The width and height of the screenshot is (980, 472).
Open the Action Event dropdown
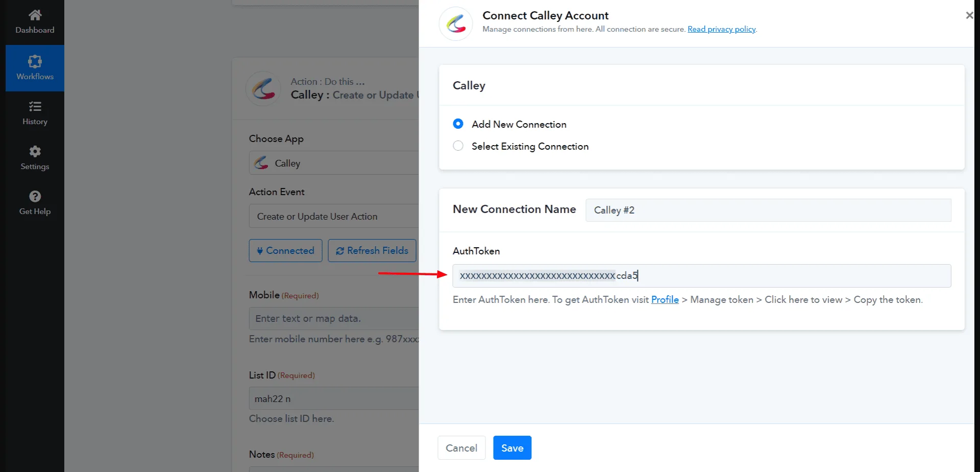coord(334,216)
